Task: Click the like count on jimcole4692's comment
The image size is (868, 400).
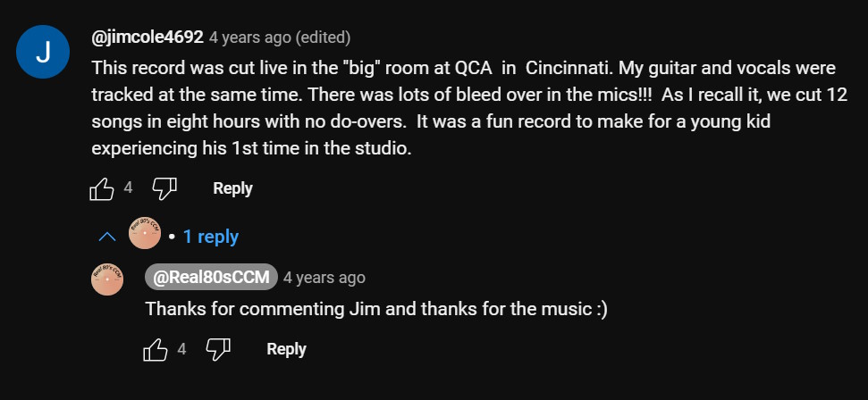Action: point(129,187)
